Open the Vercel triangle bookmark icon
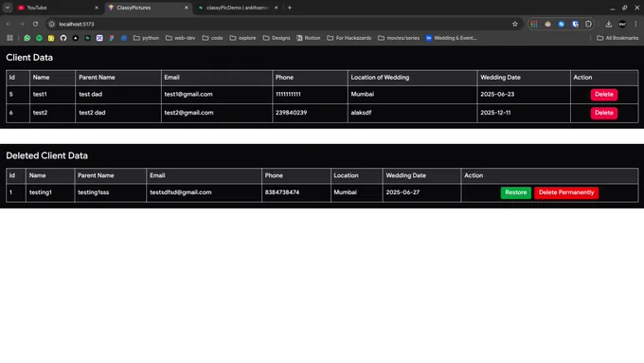 coord(75,38)
